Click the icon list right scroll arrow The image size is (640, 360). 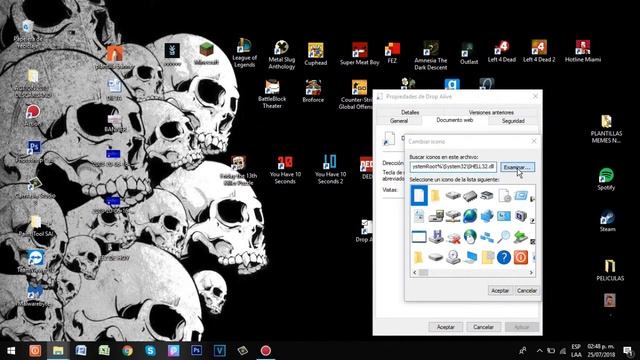(x=531, y=272)
